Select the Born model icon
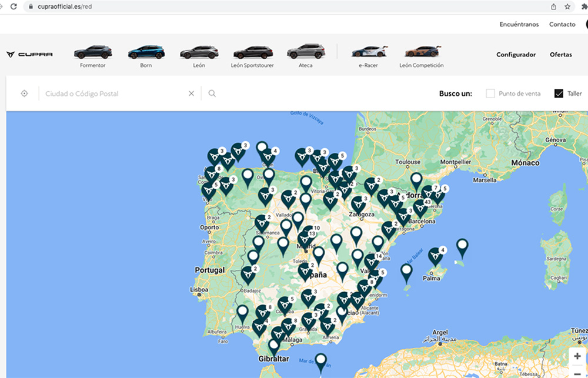The width and height of the screenshot is (588, 378). (x=146, y=53)
